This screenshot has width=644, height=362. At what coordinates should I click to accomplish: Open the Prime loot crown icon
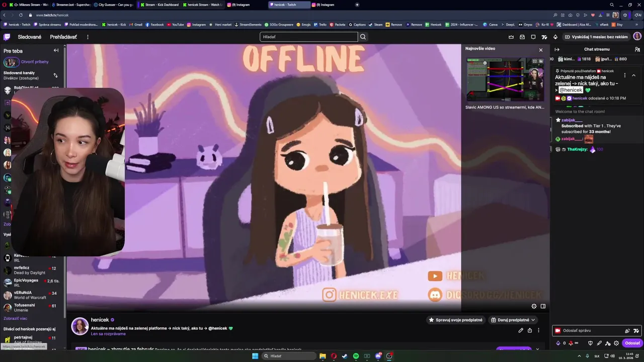coord(511,37)
